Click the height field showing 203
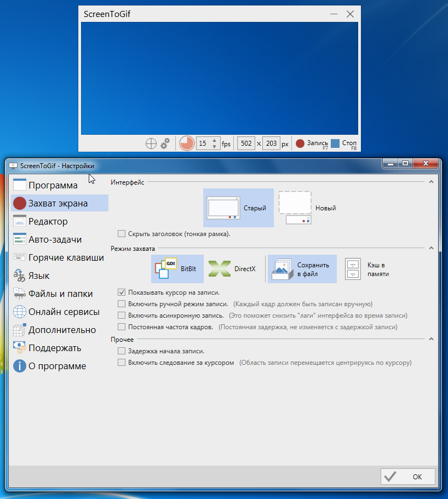 point(272,143)
